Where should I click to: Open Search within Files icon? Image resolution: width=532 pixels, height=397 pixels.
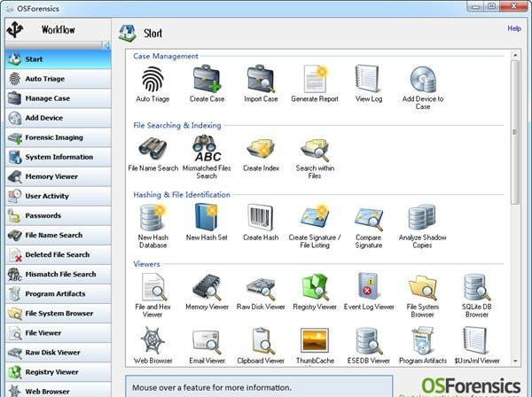315,149
